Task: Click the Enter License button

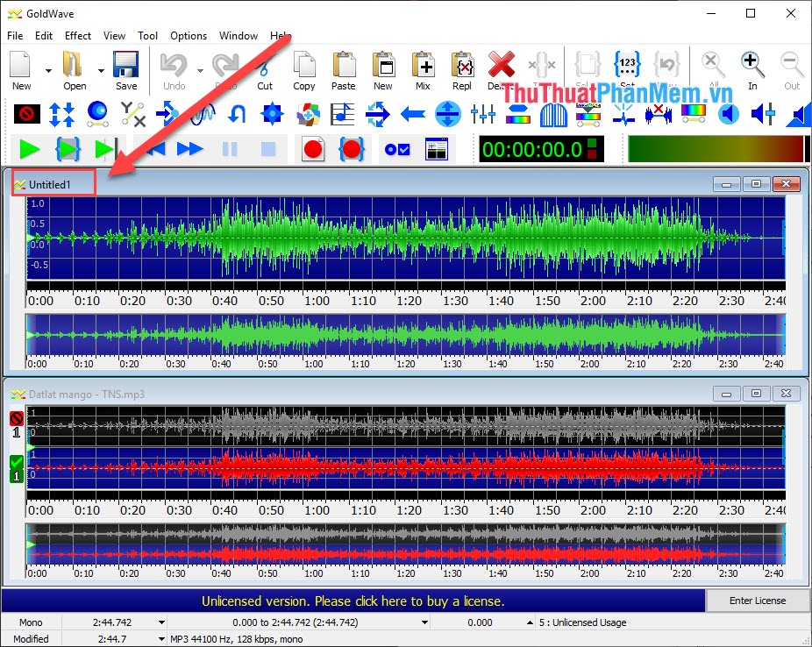Action: pos(757,601)
